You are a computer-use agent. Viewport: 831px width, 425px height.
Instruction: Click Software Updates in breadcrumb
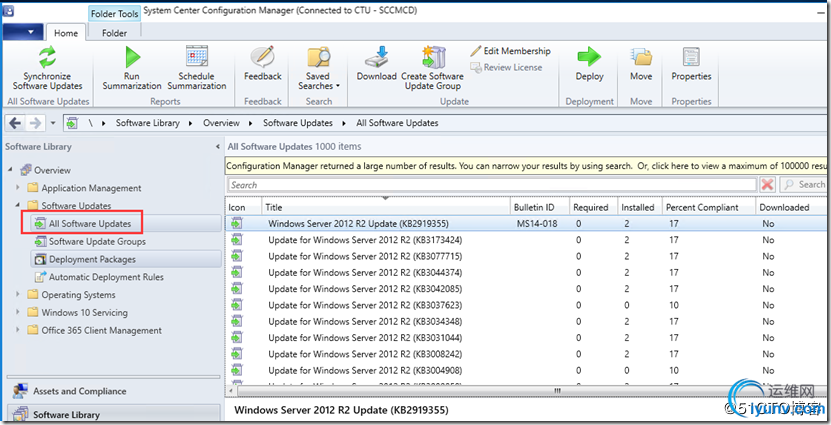(298, 123)
